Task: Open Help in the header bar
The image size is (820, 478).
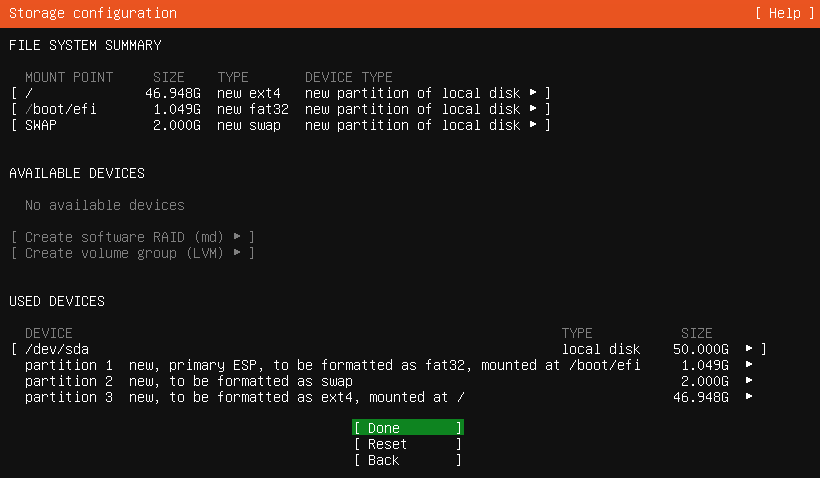Action: click(x=784, y=13)
